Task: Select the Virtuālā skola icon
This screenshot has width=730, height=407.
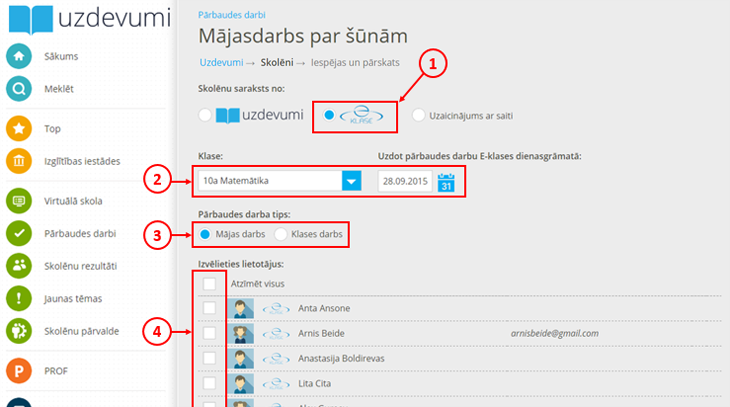Action: click(x=18, y=200)
